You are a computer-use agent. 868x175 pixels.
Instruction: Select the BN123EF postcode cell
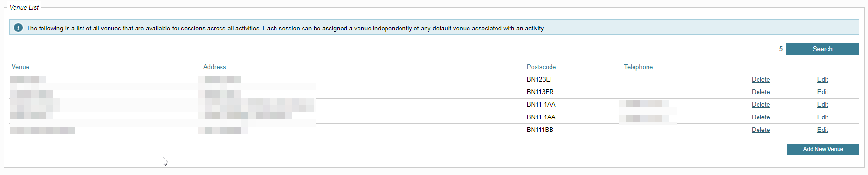[540, 80]
